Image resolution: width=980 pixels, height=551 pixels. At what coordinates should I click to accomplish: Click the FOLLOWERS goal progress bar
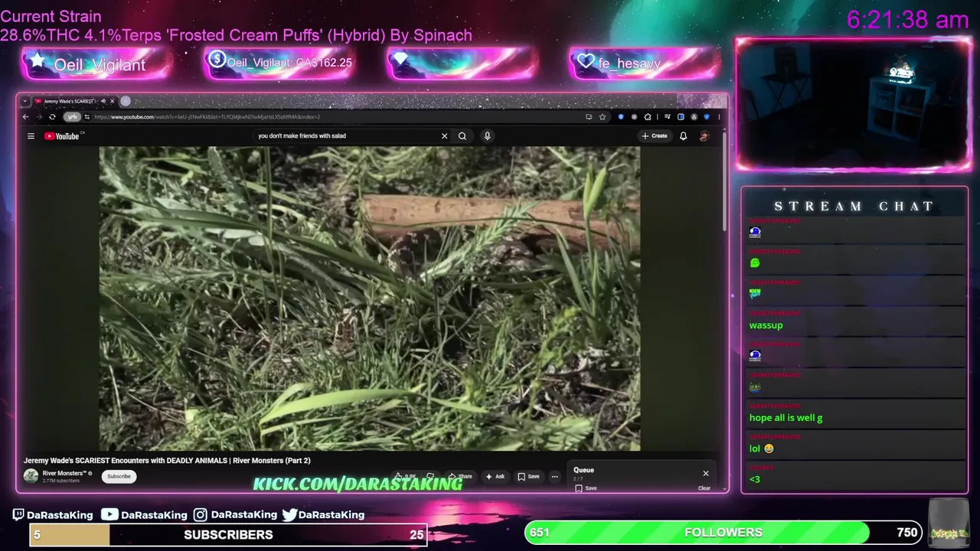point(723,533)
